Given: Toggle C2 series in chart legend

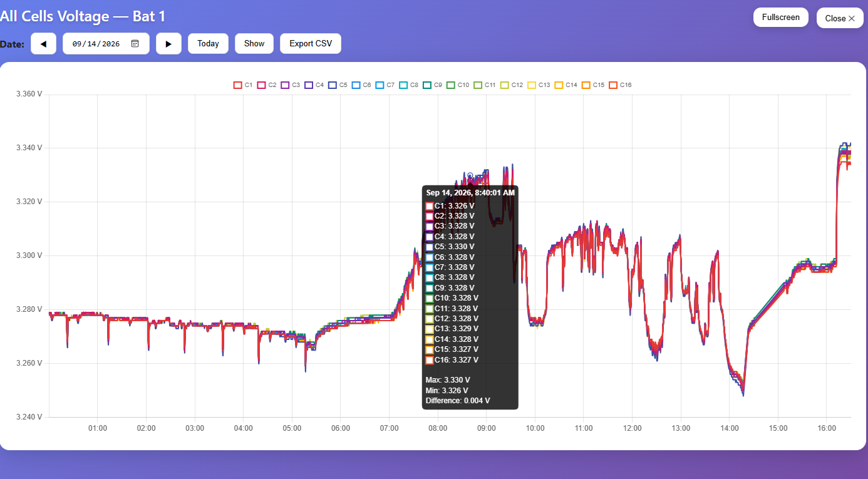Looking at the screenshot, I should (x=267, y=85).
